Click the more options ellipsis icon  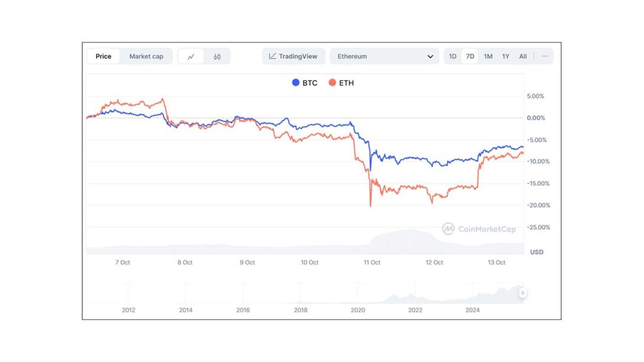[x=545, y=56]
